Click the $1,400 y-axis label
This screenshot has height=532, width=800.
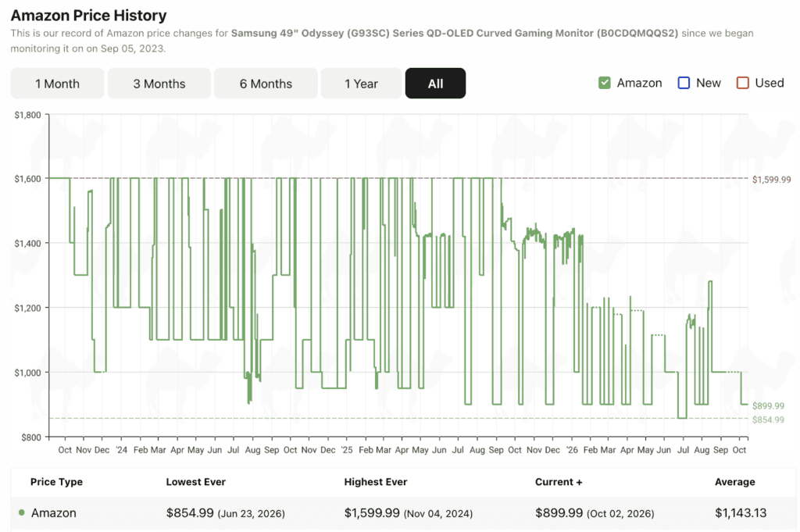tap(27, 243)
